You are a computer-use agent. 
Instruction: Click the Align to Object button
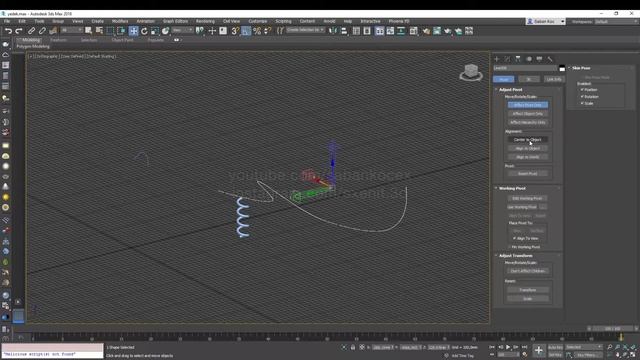[x=528, y=148]
